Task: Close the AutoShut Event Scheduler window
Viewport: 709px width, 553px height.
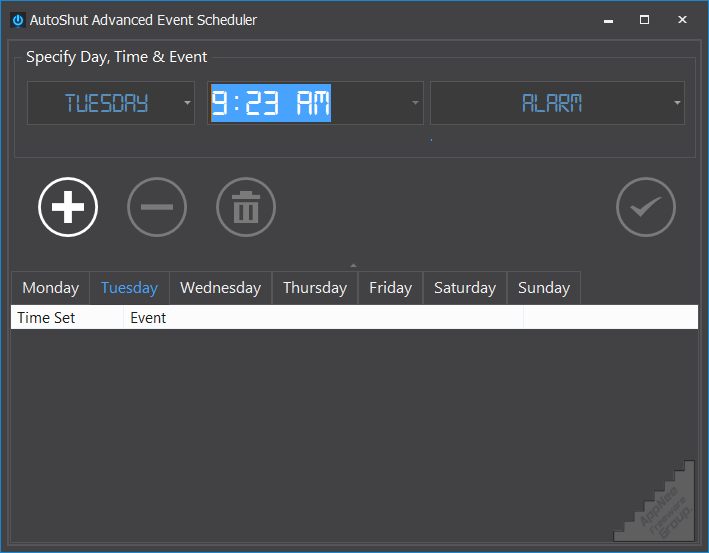Action: click(682, 20)
